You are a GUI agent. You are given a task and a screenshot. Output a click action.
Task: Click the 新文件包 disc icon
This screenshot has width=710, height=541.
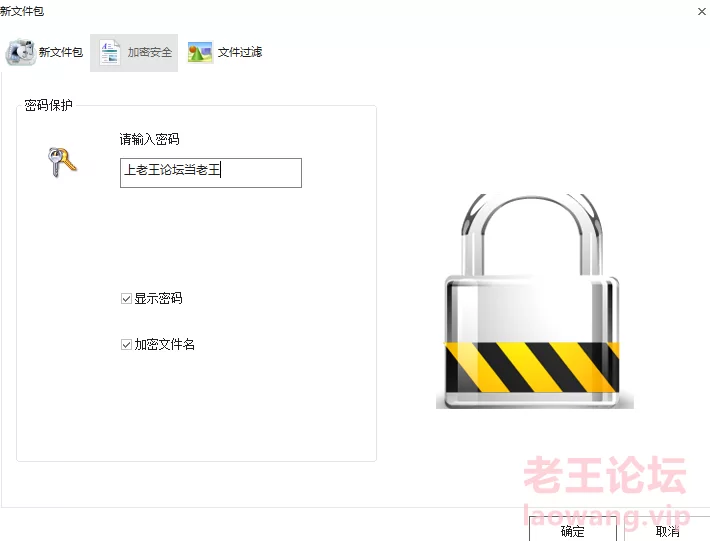20,52
